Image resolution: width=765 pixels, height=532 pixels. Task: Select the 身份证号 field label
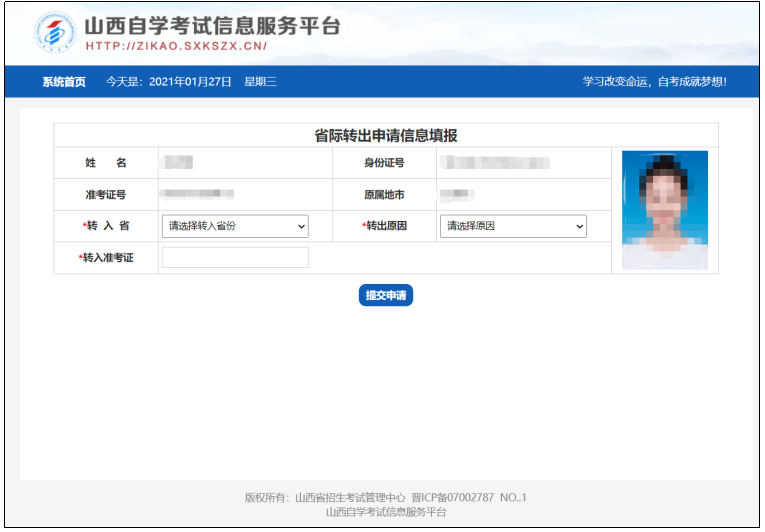pos(383,163)
